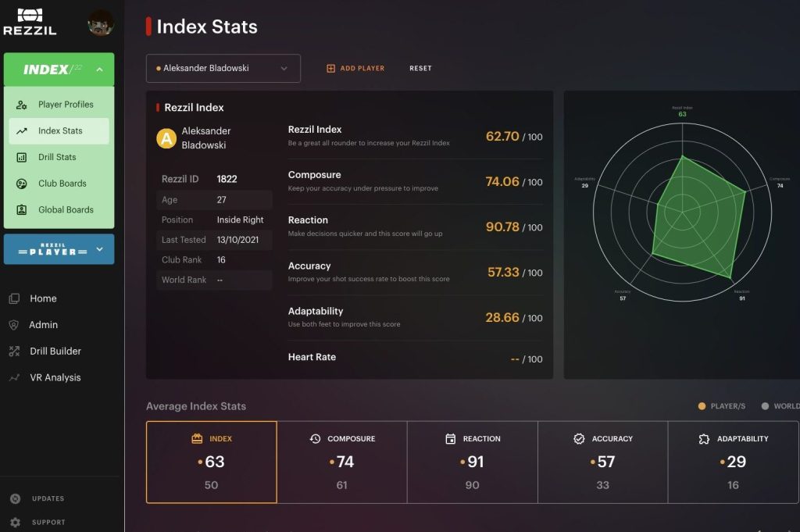Click the Drill Stats chart icon
This screenshot has height=532, width=800.
coord(21,157)
